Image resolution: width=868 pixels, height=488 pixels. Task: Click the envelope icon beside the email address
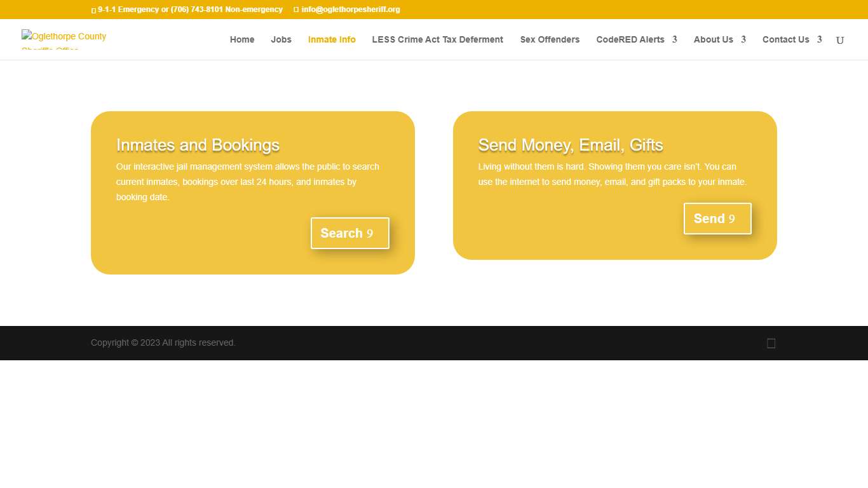pos(296,10)
